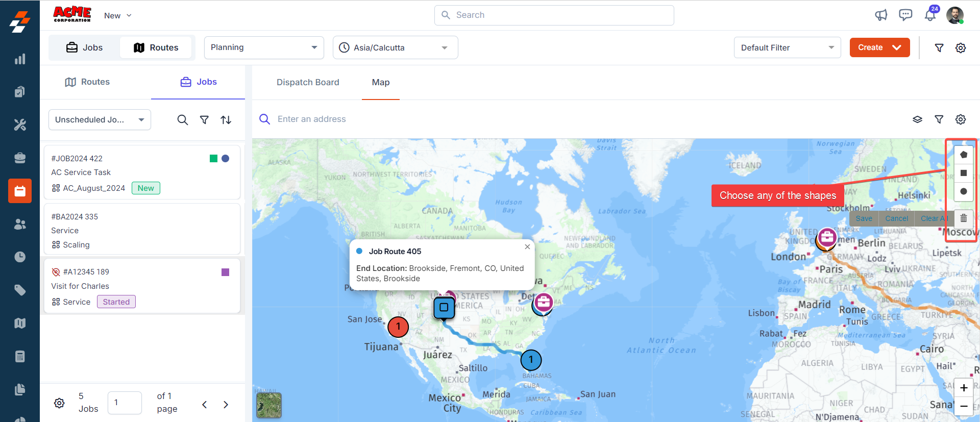
Task: Select the polygon shape drawing tool
Action: pos(963,155)
